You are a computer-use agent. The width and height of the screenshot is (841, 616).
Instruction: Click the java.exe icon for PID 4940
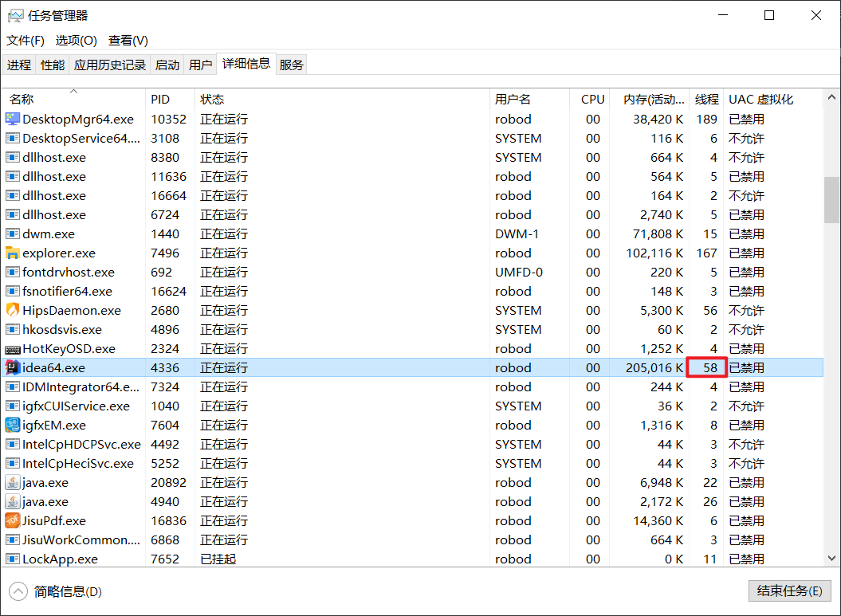[x=12, y=502]
